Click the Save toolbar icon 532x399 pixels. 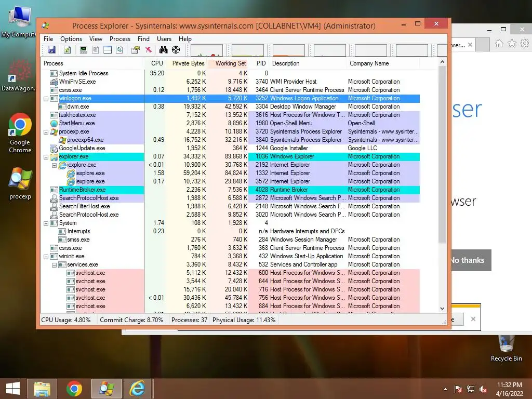tap(51, 50)
